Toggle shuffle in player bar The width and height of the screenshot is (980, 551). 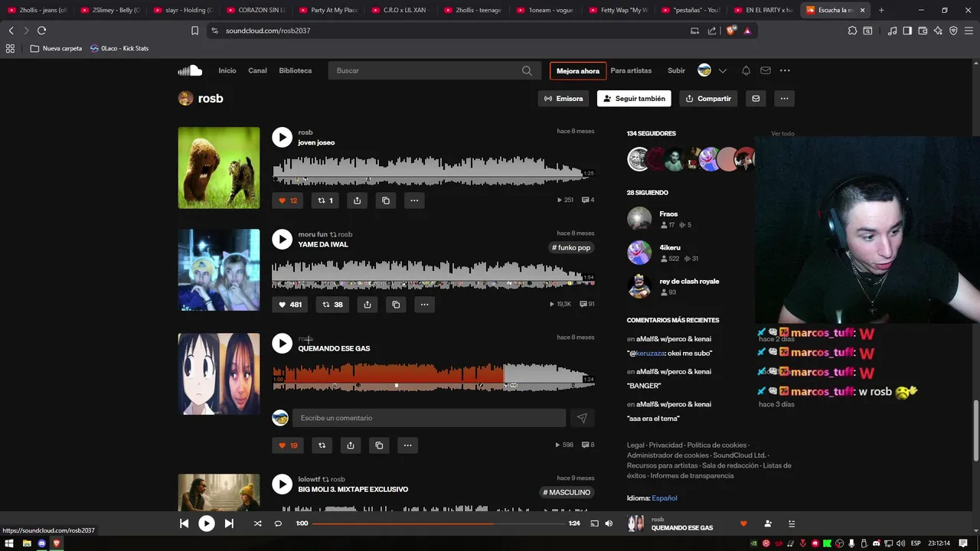257,523
